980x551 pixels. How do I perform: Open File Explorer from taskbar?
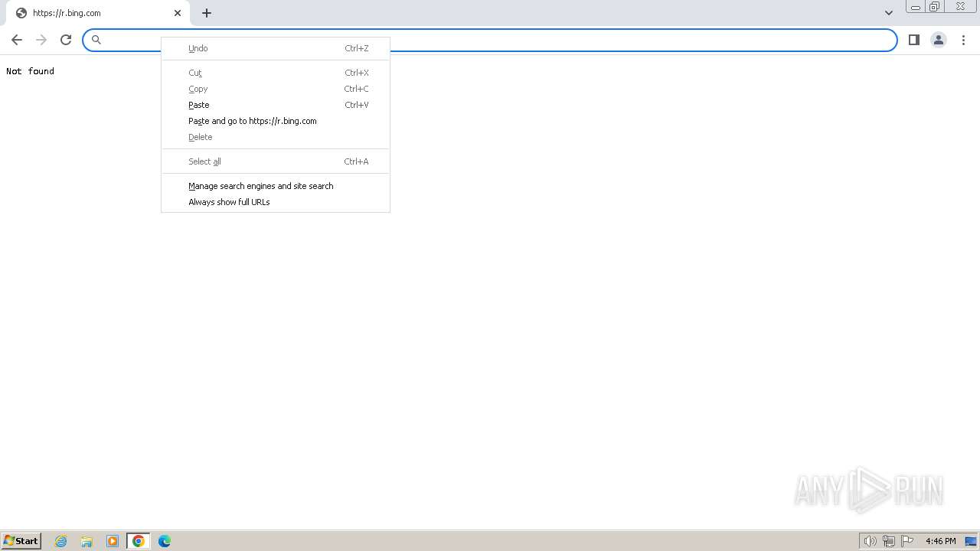87,541
